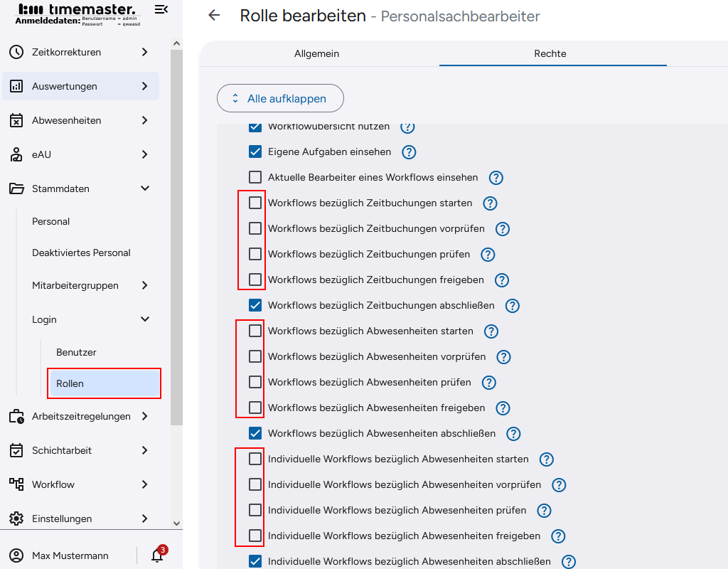Open Abwesenheiten using the calendar icon
This screenshot has width=728, height=569.
pyautogui.click(x=16, y=120)
